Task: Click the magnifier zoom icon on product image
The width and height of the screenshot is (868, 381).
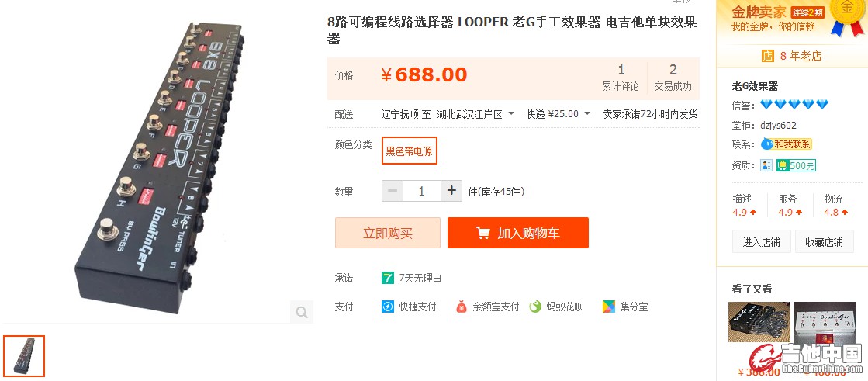Action: (302, 312)
